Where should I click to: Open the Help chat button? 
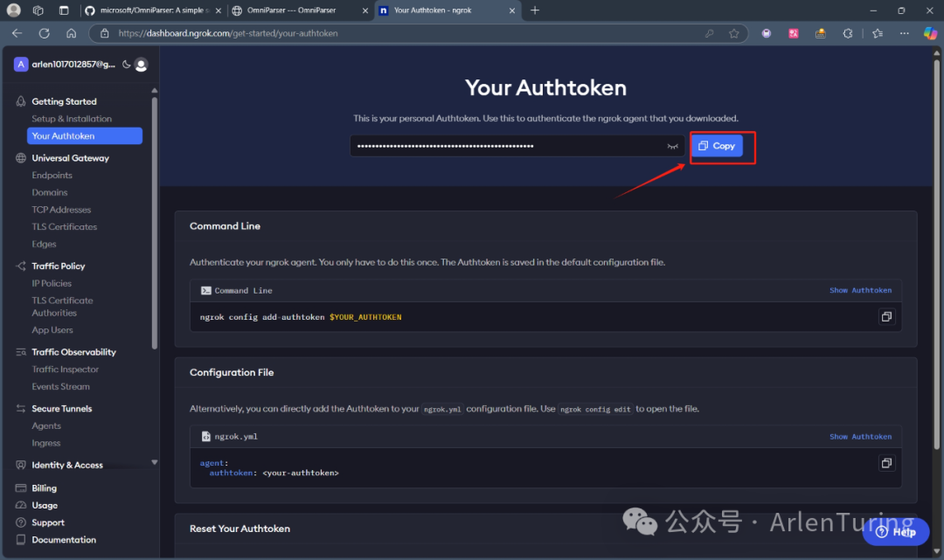tap(896, 532)
